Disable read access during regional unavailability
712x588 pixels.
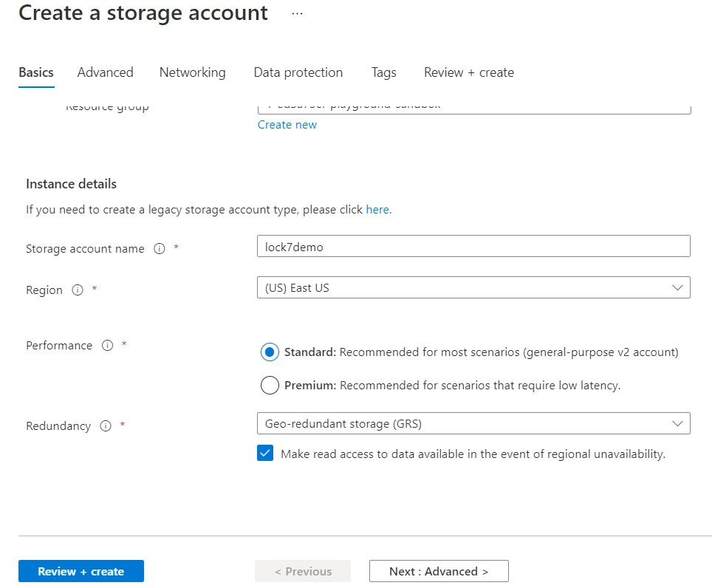pos(265,453)
